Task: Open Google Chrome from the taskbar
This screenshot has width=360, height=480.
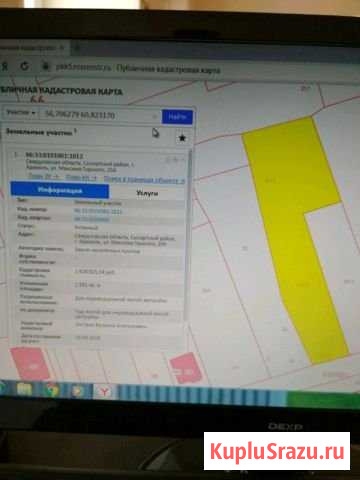Action: [x=52, y=390]
